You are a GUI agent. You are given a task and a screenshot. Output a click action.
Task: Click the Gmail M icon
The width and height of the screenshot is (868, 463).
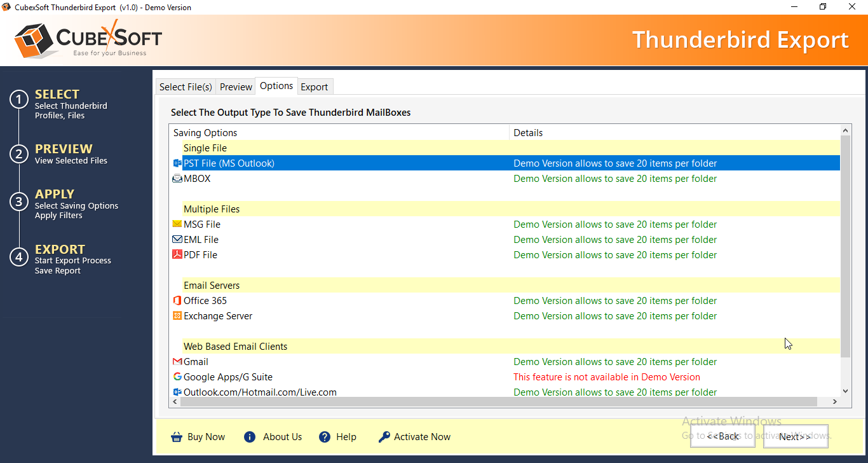point(177,362)
